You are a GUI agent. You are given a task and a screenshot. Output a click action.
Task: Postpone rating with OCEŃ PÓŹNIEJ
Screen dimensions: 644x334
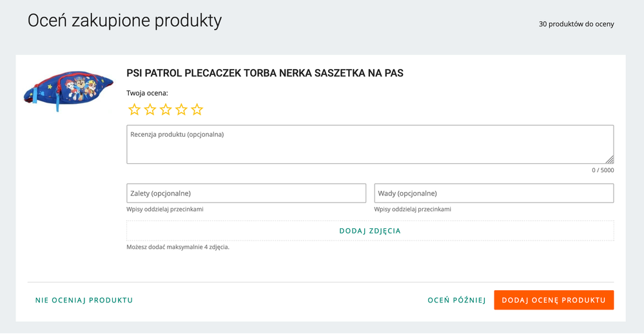click(x=456, y=300)
